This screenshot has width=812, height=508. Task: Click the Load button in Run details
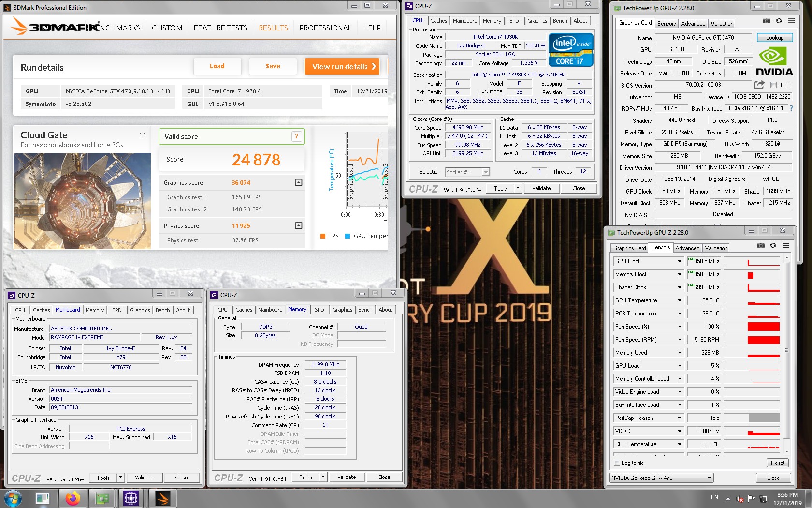(217, 66)
